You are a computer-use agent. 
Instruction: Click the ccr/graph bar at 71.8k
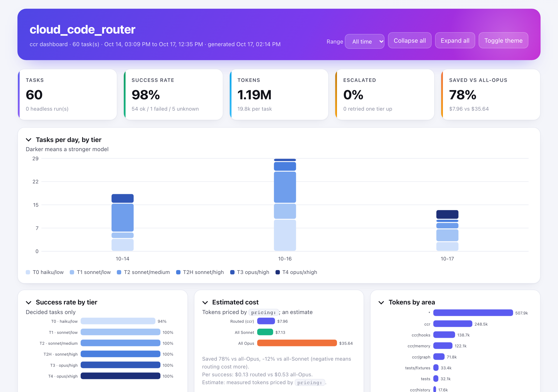tap(439, 357)
